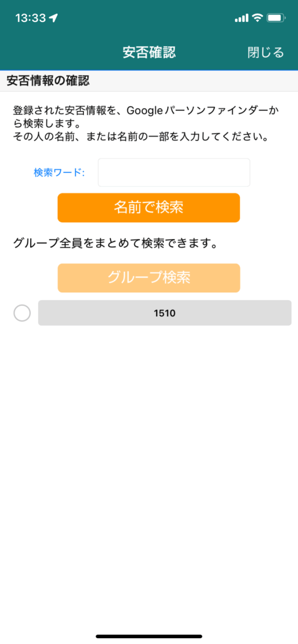This screenshot has height=644, width=298.
Task: Focus the 検索ワード text input field
Action: pos(174,172)
